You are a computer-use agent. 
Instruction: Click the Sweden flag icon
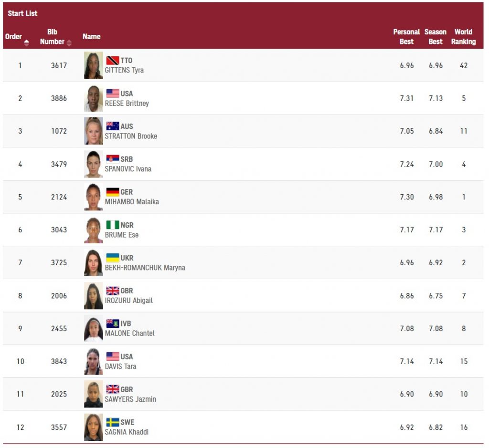tap(113, 422)
